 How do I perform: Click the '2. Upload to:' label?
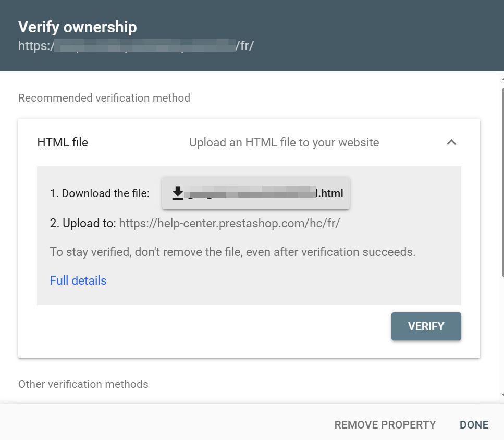[83, 224]
